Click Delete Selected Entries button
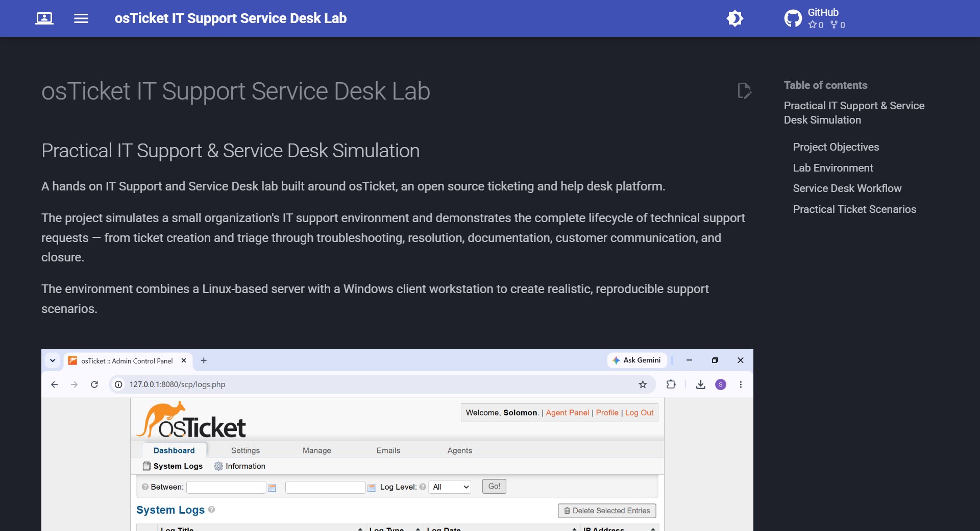 click(607, 511)
